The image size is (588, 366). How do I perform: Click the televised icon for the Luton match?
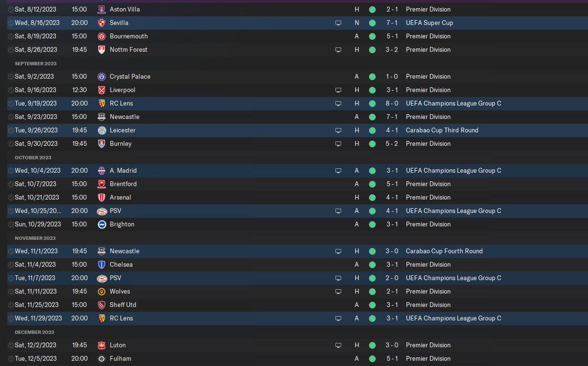coord(338,345)
